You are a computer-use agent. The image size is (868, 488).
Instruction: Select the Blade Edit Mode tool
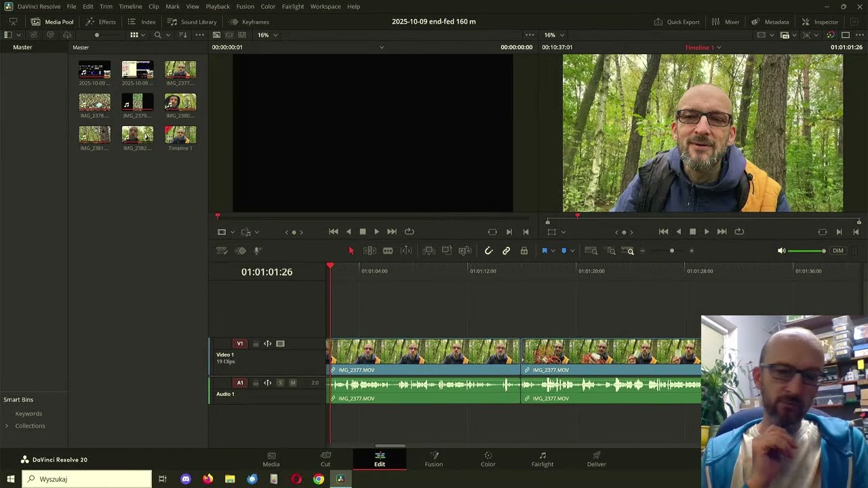[388, 251]
